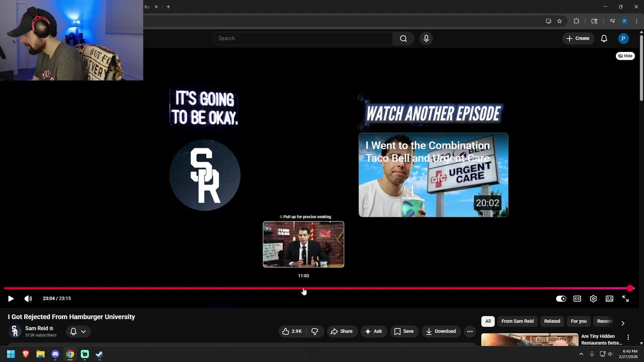
Task: Open the Tiny Hidden Restaurants thumbnail
Action: (530, 340)
